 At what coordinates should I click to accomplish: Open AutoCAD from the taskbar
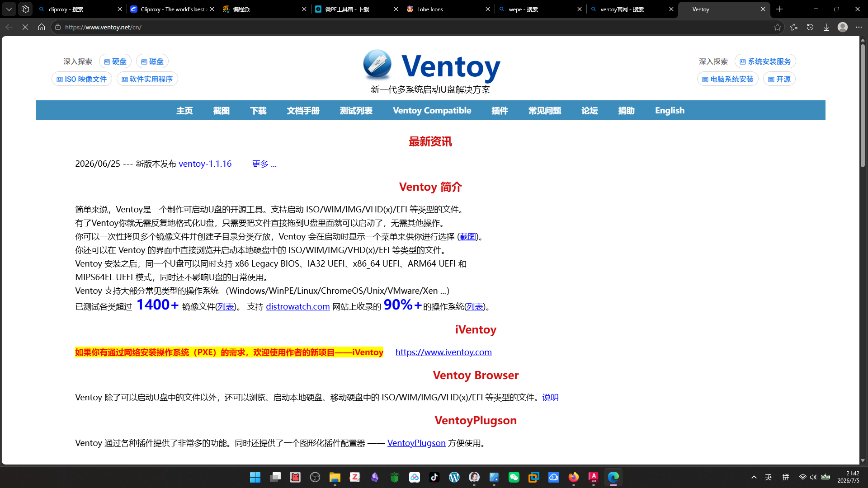(594, 477)
